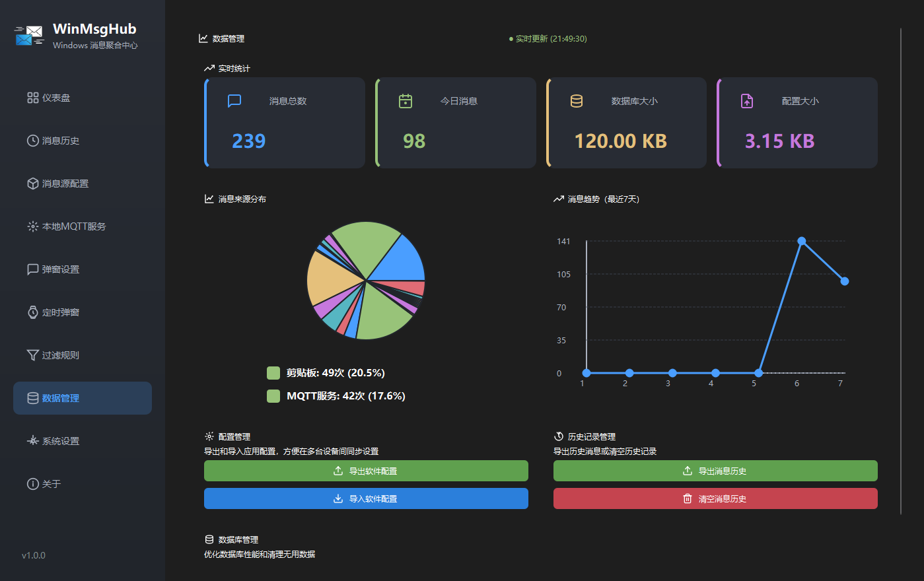The height and width of the screenshot is (581, 924).
Task: Click the peak data point on trend chart
Action: pos(801,241)
